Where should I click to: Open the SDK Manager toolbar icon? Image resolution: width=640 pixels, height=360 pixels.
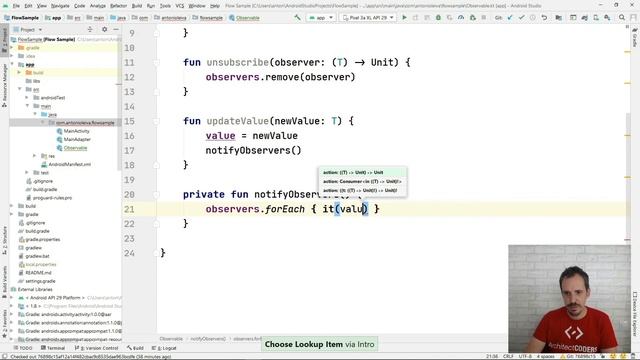(x=607, y=18)
